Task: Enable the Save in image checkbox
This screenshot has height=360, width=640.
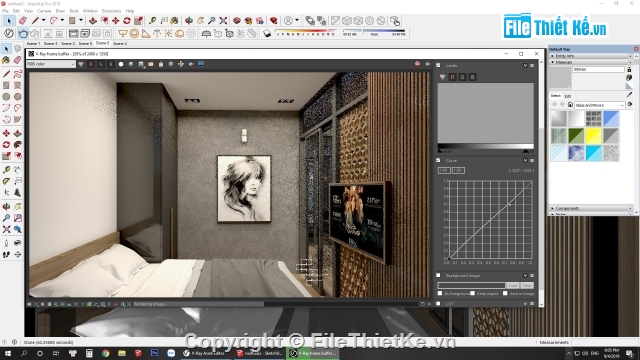Action: coord(505,293)
